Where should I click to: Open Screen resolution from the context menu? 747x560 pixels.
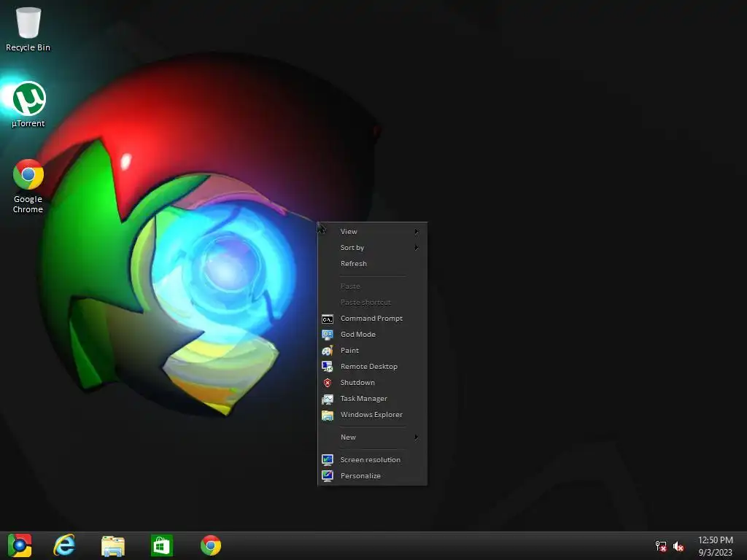[371, 460]
